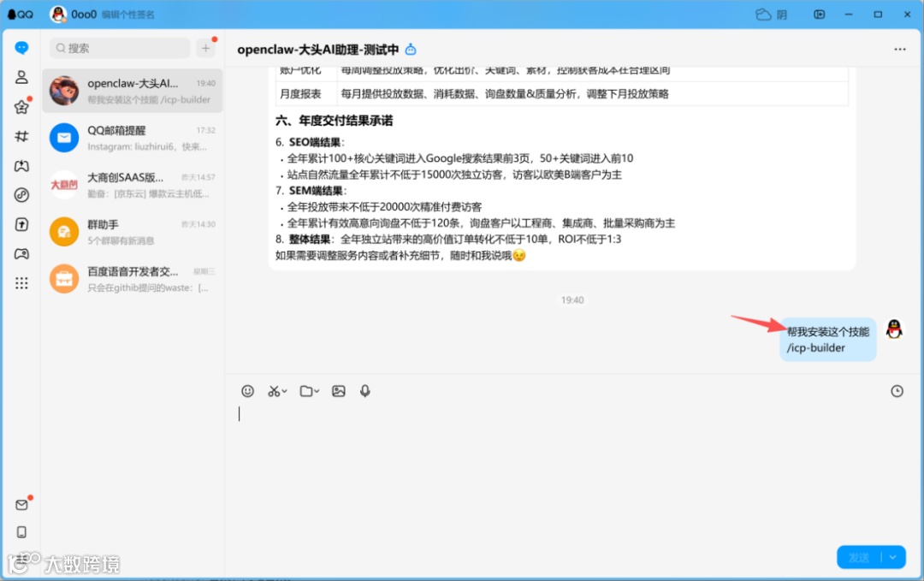Open the 百度语音开发者交 conversation

pyautogui.click(x=133, y=279)
